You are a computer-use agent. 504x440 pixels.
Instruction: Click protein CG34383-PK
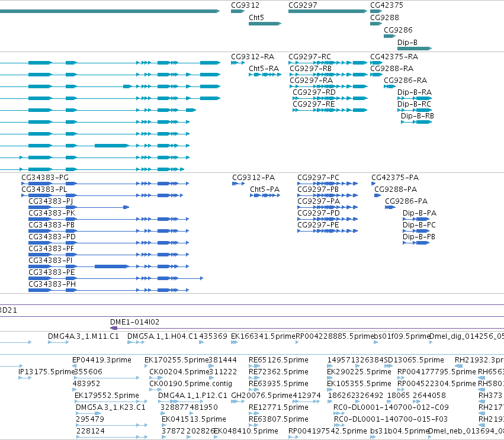pyautogui.click(x=52, y=213)
